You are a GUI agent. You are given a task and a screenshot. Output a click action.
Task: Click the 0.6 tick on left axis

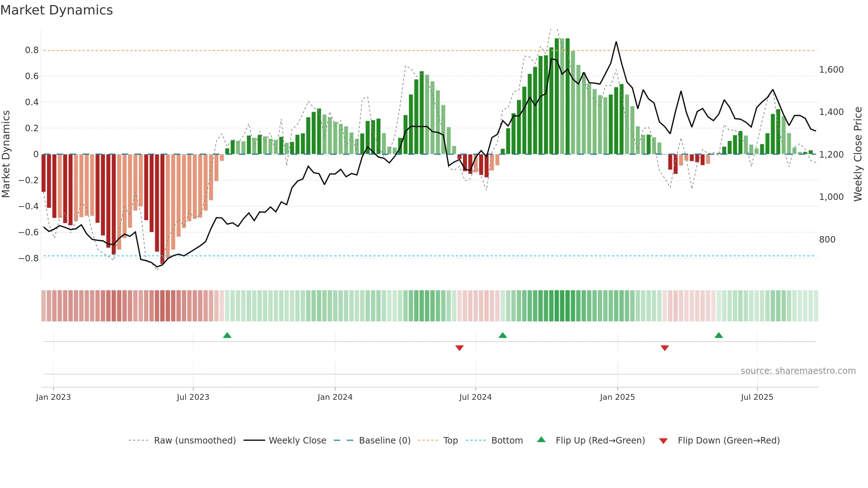[32, 76]
